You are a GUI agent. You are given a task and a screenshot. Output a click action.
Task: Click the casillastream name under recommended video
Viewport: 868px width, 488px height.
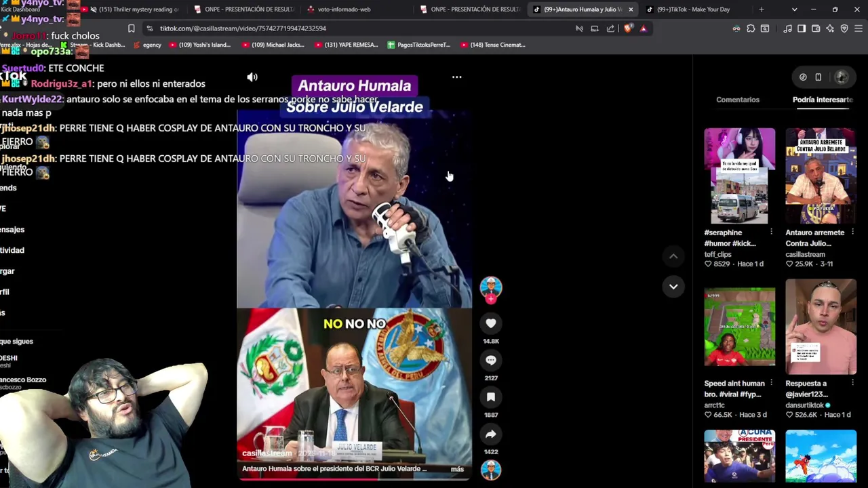[806, 254]
